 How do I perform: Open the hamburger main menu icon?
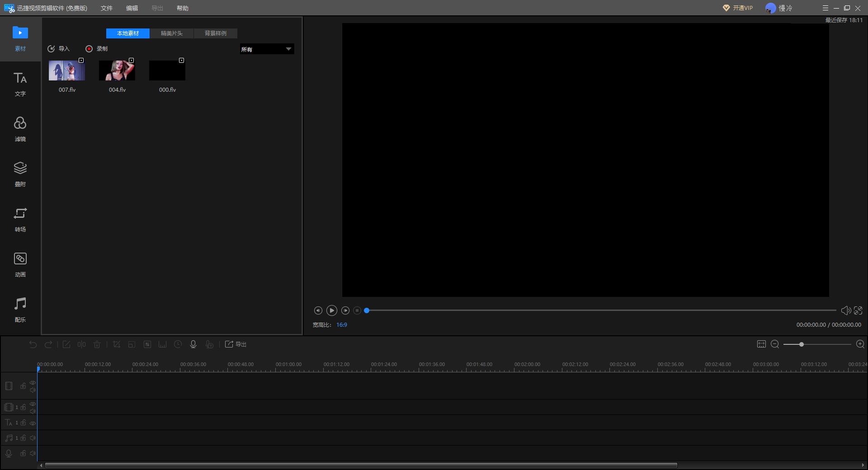[825, 8]
